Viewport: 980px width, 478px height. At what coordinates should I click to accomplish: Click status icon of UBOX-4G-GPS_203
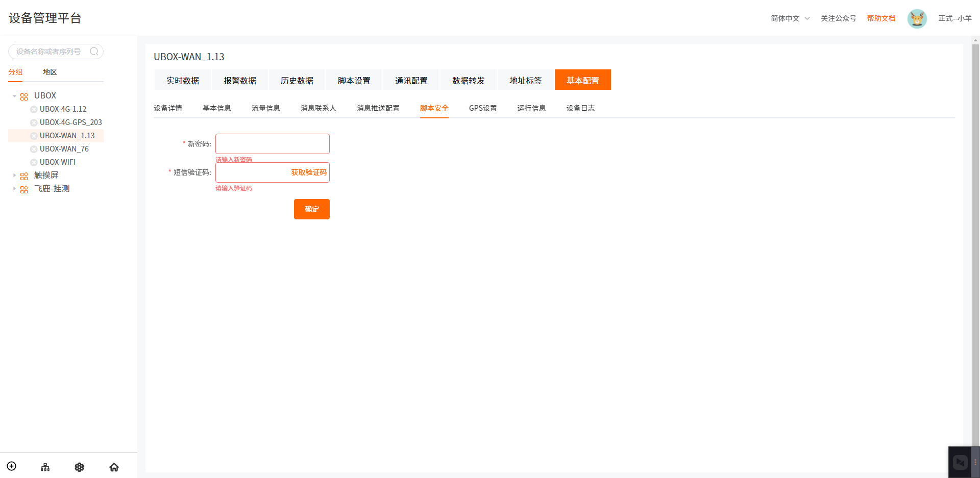click(x=34, y=122)
